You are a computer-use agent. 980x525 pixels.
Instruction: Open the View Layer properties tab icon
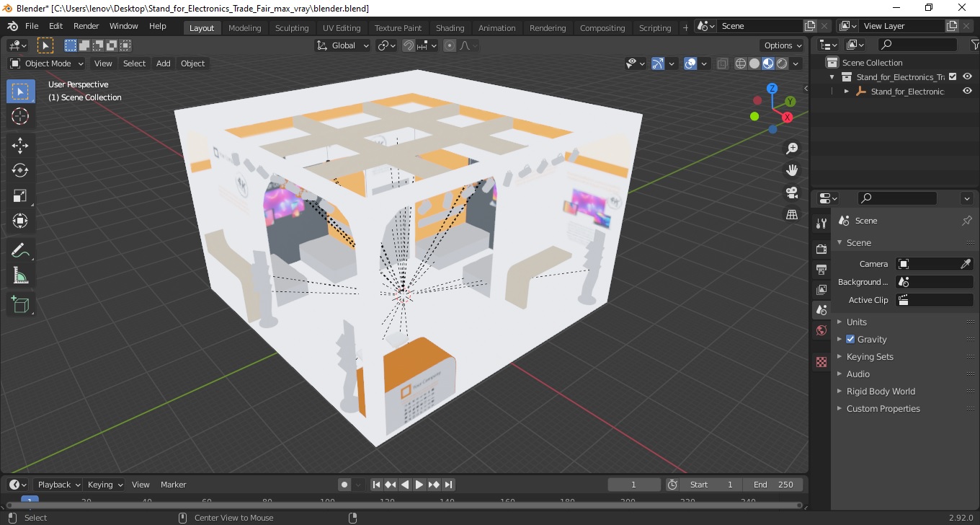point(821,289)
